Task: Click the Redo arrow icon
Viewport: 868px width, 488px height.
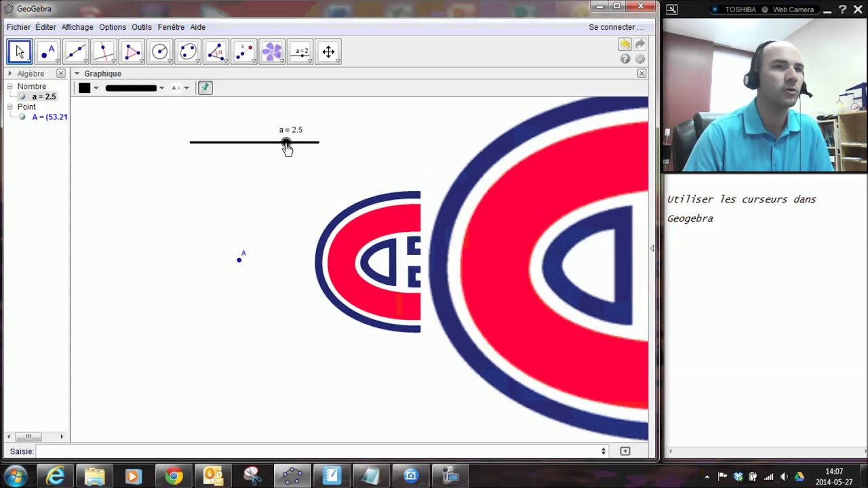Action: (x=639, y=44)
